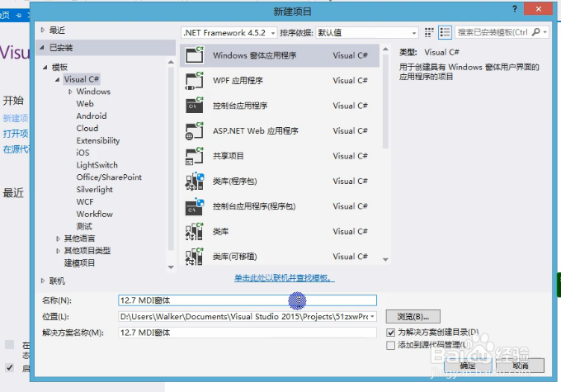This screenshot has width=561, height=392.
Task: Choose the 控制台应用程序(程序包) icon
Action: [195, 206]
